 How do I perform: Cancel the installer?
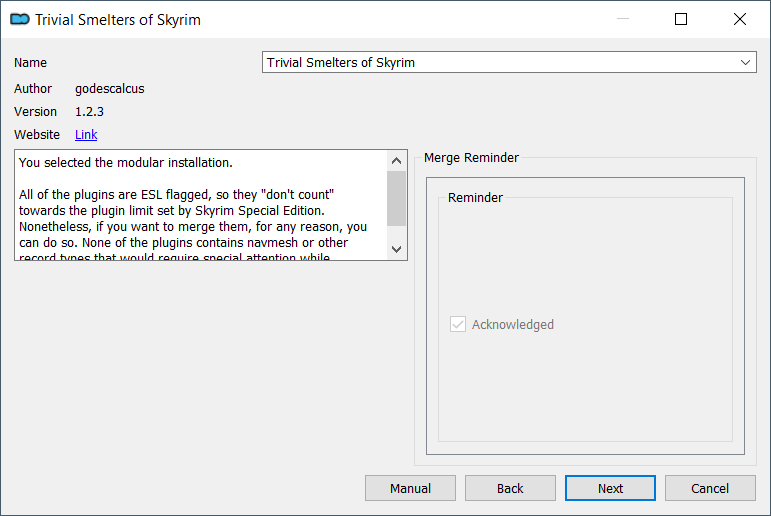pos(710,488)
